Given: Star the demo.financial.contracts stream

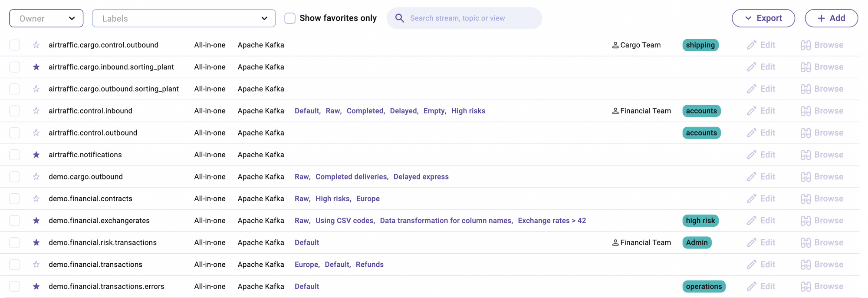Looking at the screenshot, I should tap(36, 199).
